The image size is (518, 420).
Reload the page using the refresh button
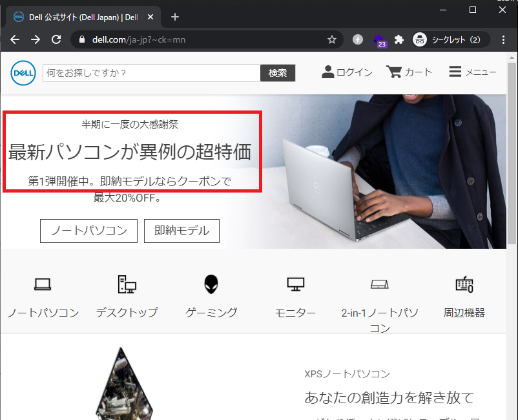[56, 39]
